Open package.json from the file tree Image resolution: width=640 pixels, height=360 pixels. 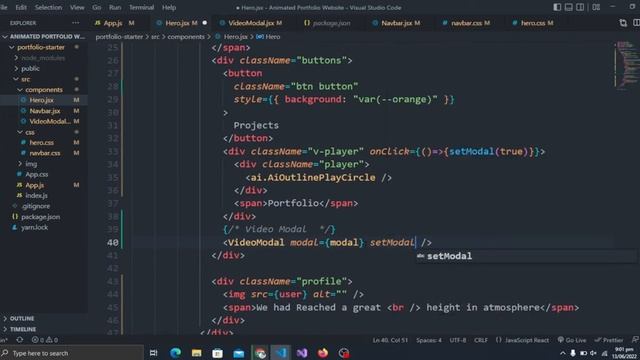coord(40,217)
